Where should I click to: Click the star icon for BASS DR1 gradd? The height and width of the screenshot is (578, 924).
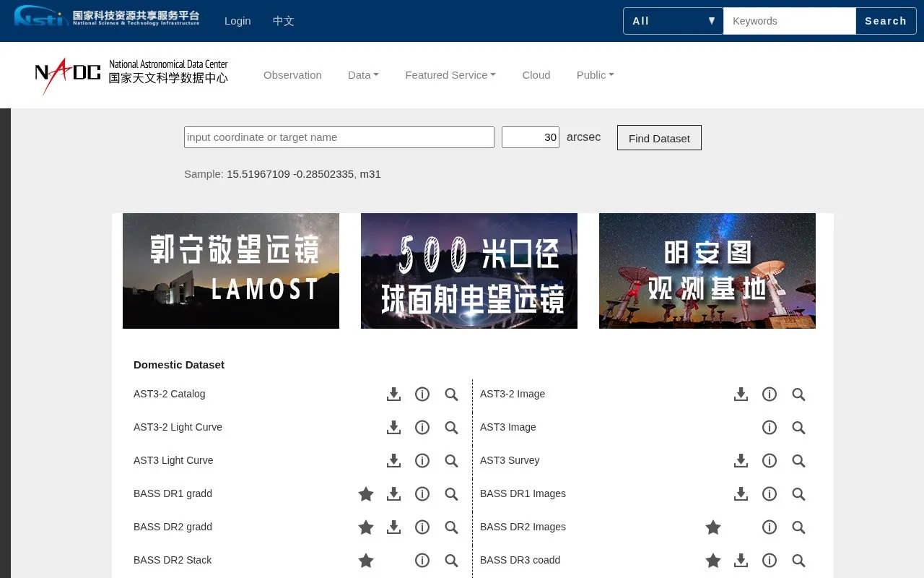(366, 493)
